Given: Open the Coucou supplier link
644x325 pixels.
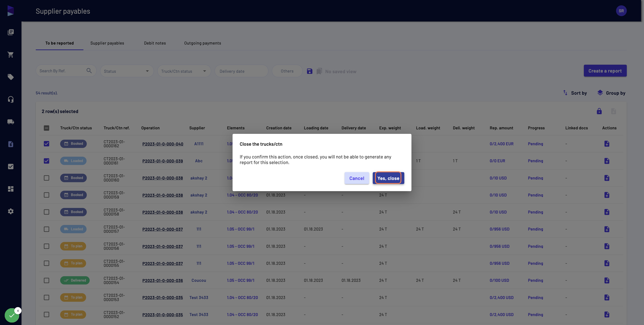Looking at the screenshot, I should click(199, 280).
